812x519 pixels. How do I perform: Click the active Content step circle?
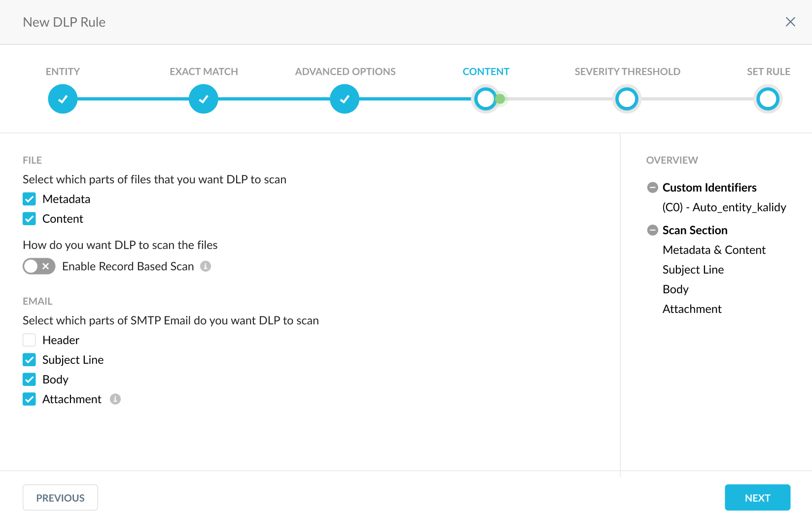[486, 99]
